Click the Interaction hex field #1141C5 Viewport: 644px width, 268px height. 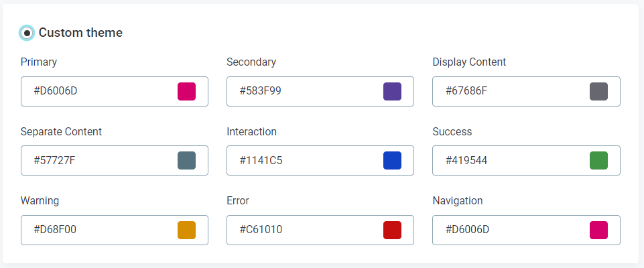pos(303,161)
